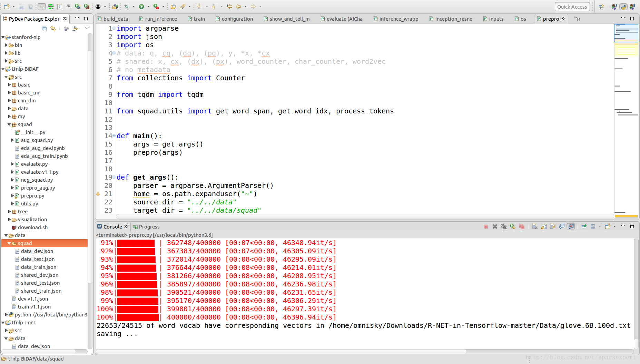Select prepro.py in Package Explorer
The width and height of the screenshot is (640, 364).
pos(32,196)
